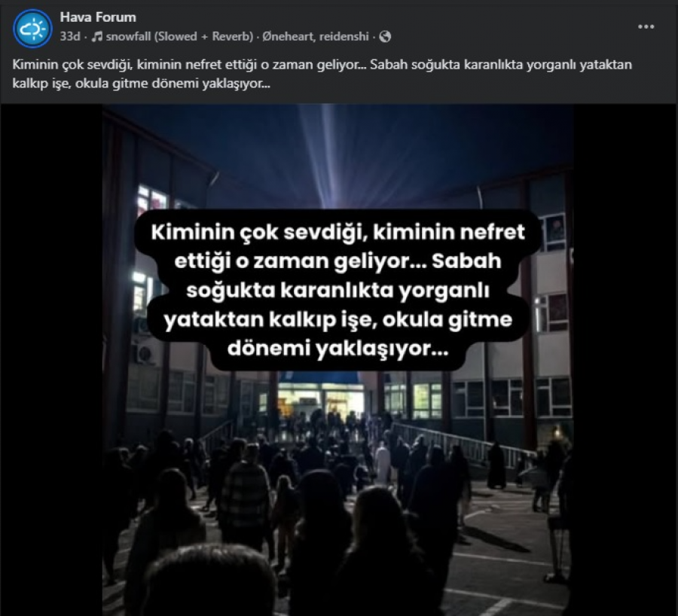Click the black letterbox area left of video
Image resolution: width=678 pixels, height=616 pixels.
coord(51,360)
